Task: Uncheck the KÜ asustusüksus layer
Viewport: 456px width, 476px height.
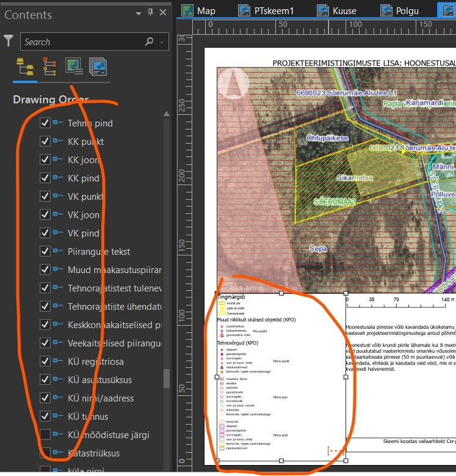Action: point(45,379)
